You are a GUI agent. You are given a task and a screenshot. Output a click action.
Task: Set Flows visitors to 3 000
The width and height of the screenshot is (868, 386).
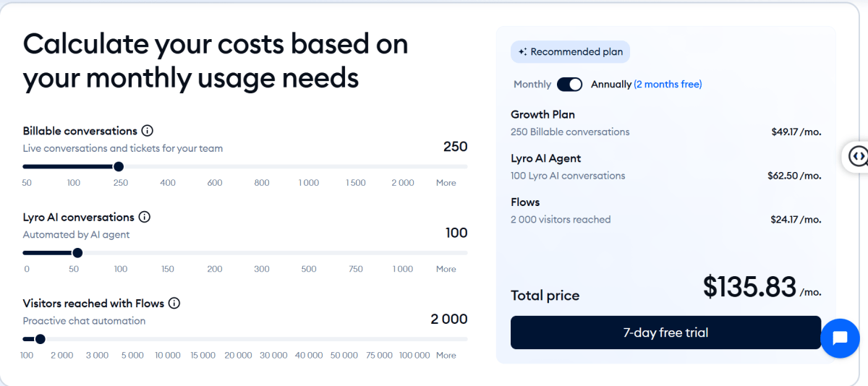[97, 355]
